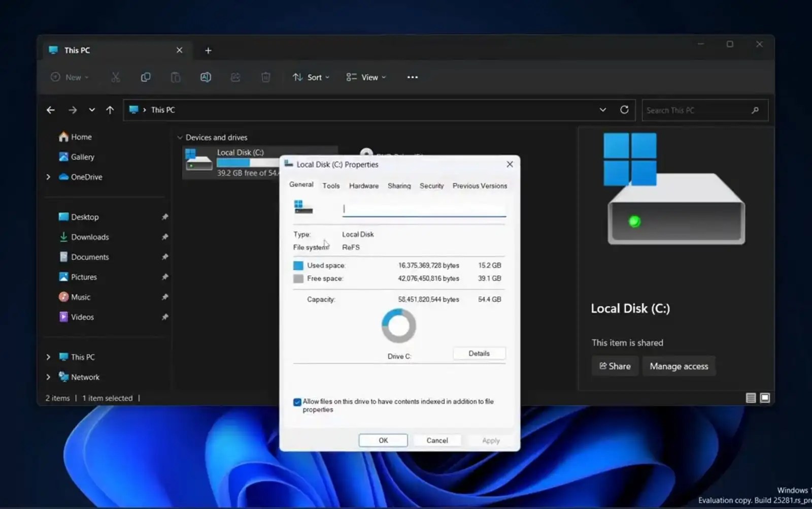Click the Details button in properties dialog
Viewport: 812px width, 509px height.
(x=479, y=353)
